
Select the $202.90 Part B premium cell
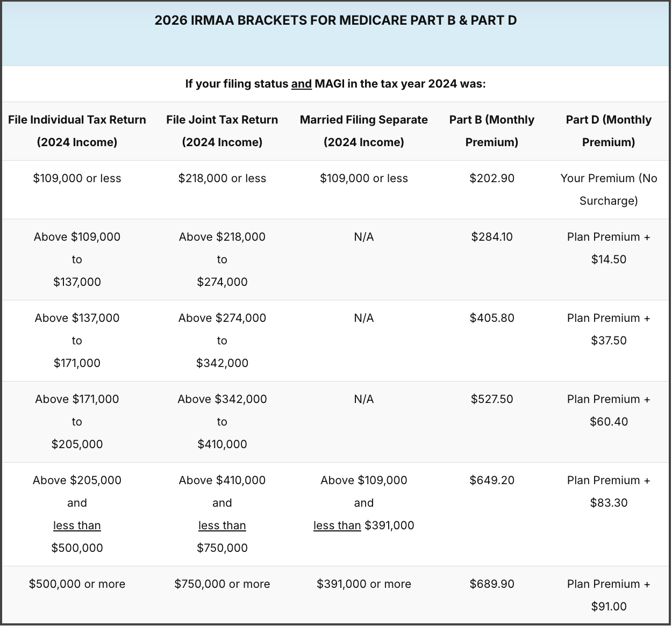pos(491,178)
